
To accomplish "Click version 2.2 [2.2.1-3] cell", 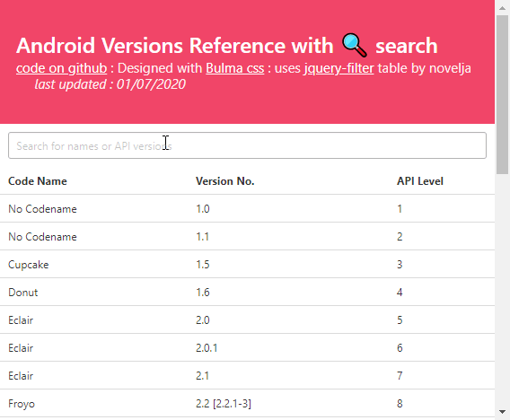I will pyautogui.click(x=224, y=404).
